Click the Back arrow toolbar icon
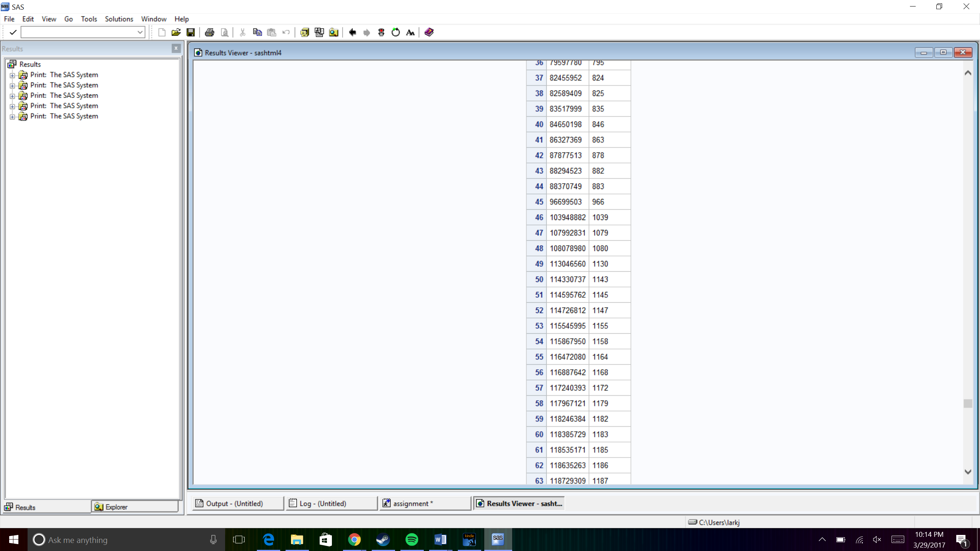980x551 pixels. click(x=352, y=33)
